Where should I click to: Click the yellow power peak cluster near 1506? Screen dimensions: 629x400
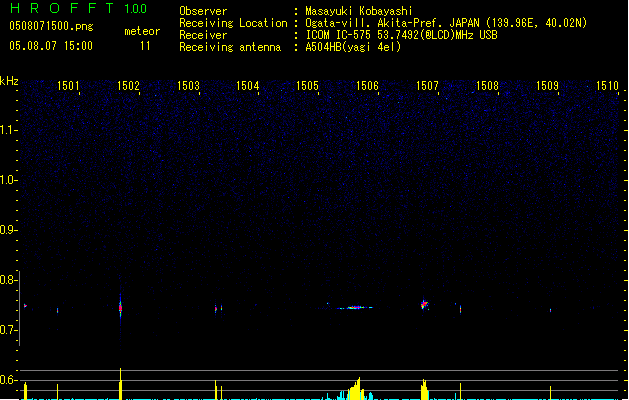(x=355, y=389)
